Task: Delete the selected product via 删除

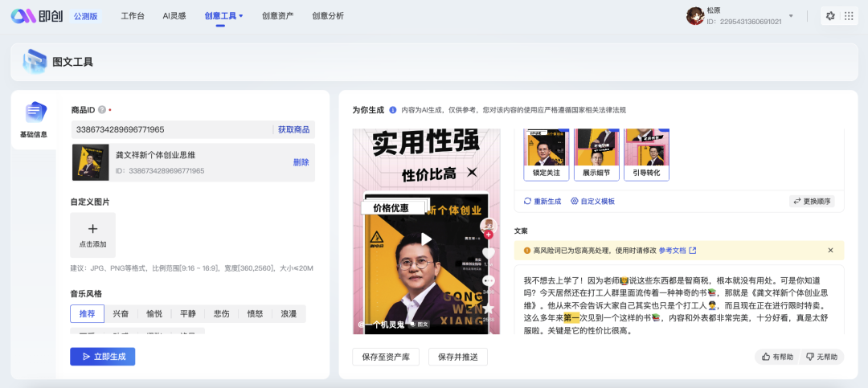Action: 301,163
